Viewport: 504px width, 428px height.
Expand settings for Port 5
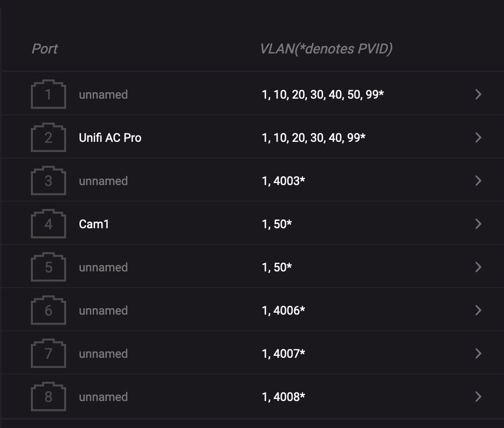(478, 267)
